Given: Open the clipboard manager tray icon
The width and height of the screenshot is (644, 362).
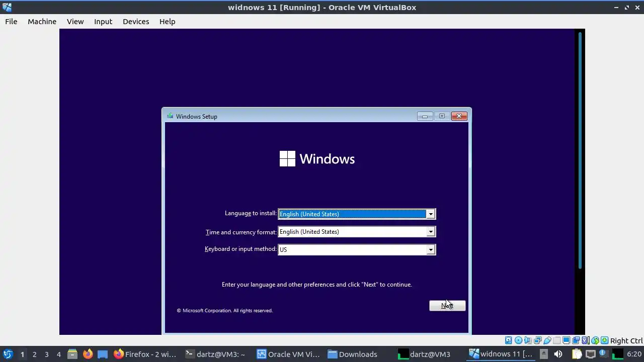Looking at the screenshot, I should (x=577, y=354).
